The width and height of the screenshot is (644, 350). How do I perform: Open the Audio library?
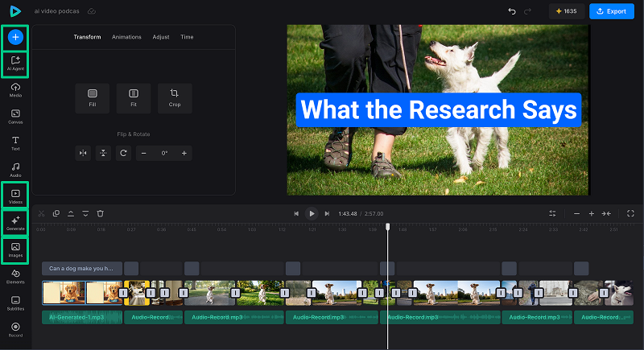tap(15, 170)
